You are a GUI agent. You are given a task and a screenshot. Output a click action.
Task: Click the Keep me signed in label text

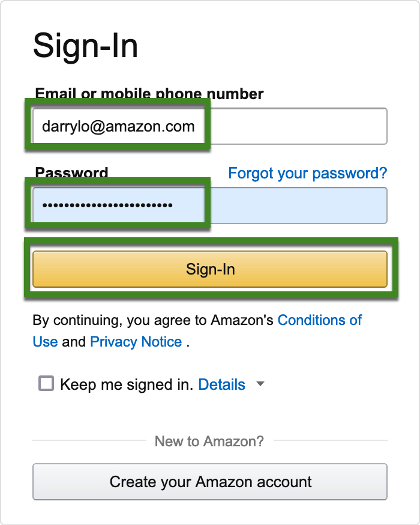click(x=127, y=384)
